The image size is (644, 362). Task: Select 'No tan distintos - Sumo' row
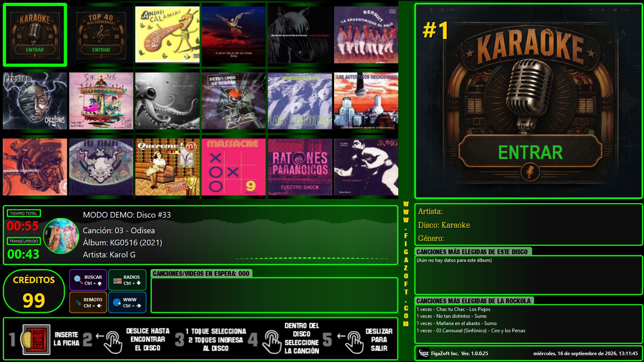(x=452, y=316)
